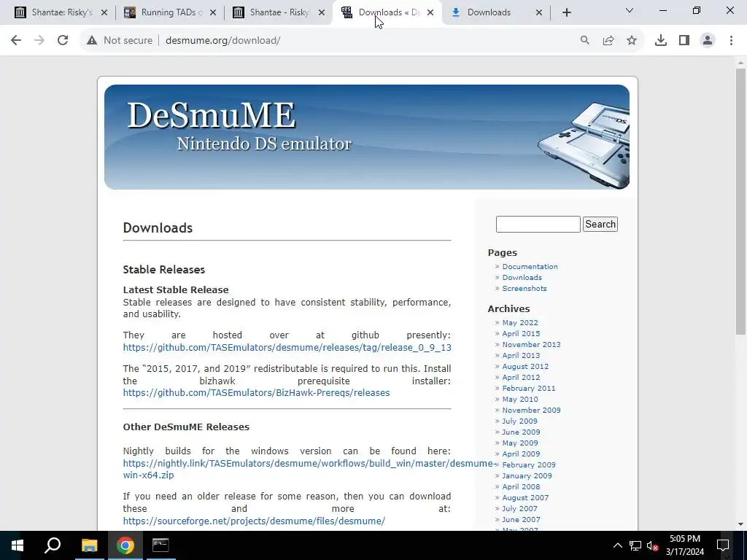Viewport: 747px width, 560px height.
Task: Open Chrome downloads tray icon
Action: tap(661, 41)
